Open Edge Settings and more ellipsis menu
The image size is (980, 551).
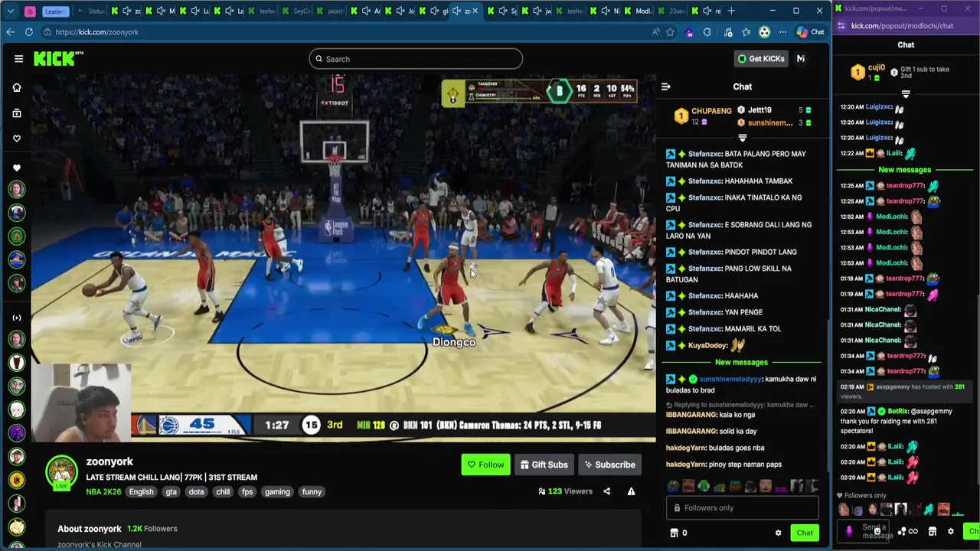[782, 32]
